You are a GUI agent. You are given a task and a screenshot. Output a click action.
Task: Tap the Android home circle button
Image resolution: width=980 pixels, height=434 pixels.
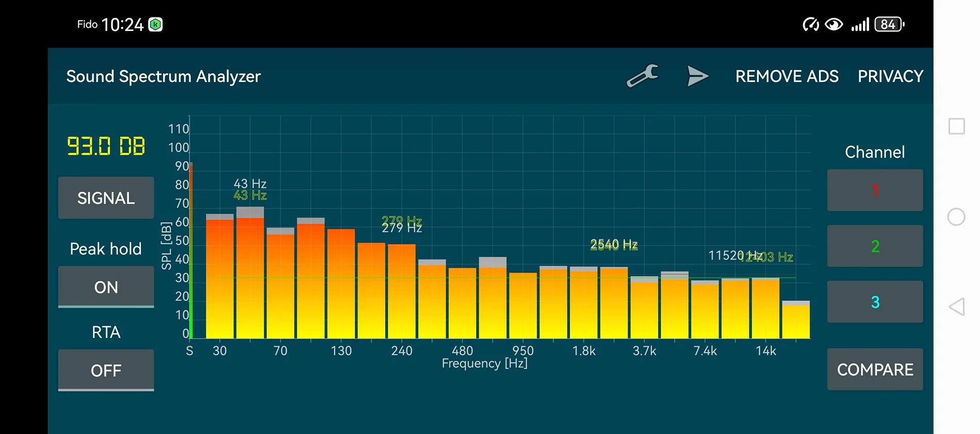tap(956, 217)
